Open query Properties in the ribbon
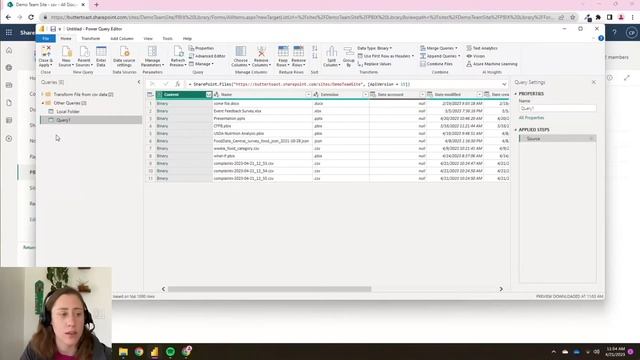Screen dimensions: 640x360 (x=201, y=48)
